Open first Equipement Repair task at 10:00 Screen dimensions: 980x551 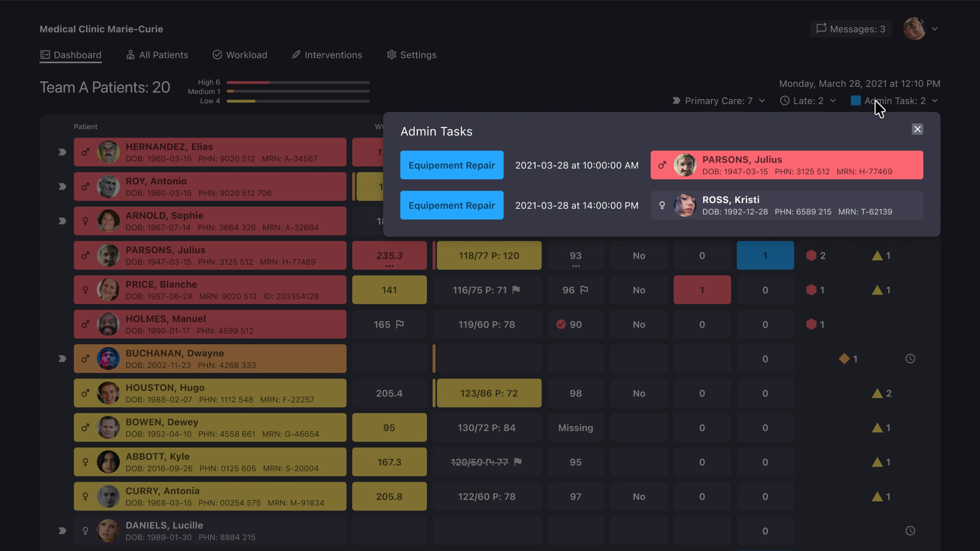point(452,165)
